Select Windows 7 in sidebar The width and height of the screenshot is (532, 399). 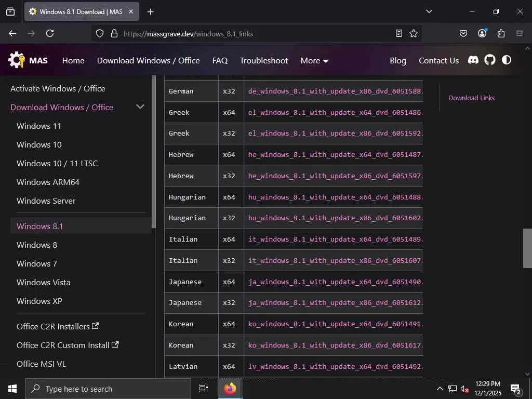click(x=37, y=263)
